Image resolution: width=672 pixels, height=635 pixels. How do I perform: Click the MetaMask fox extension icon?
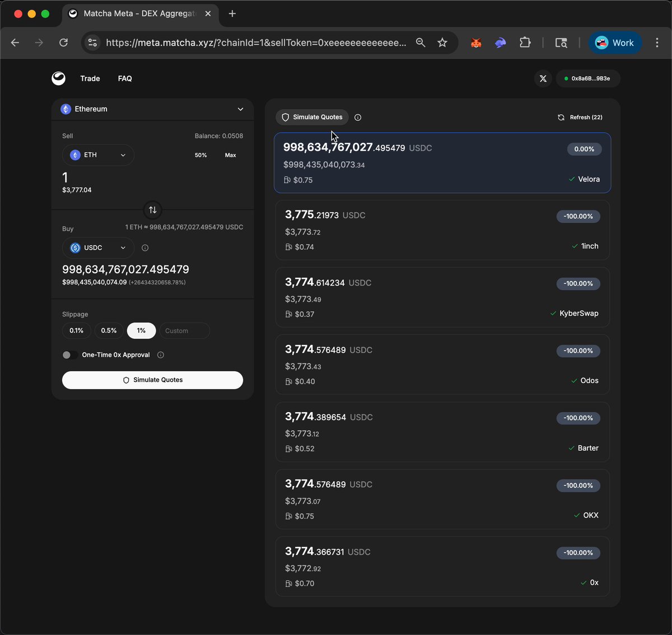click(x=476, y=43)
